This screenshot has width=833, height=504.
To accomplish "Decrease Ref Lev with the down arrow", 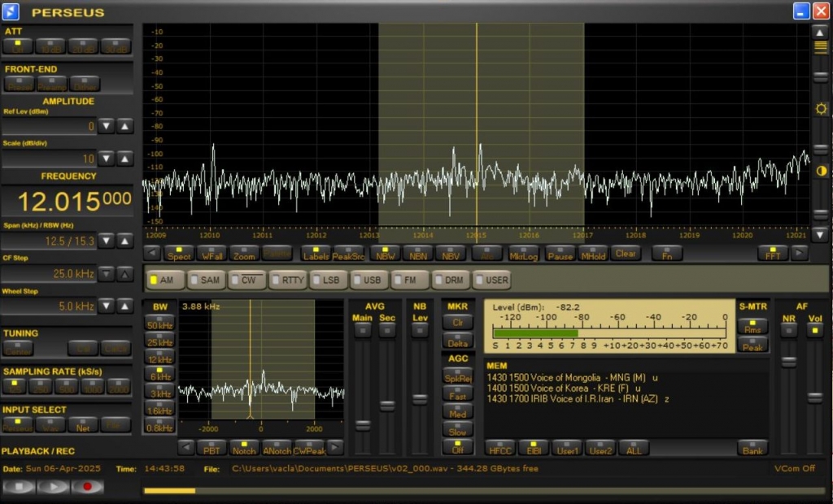I will point(107,126).
